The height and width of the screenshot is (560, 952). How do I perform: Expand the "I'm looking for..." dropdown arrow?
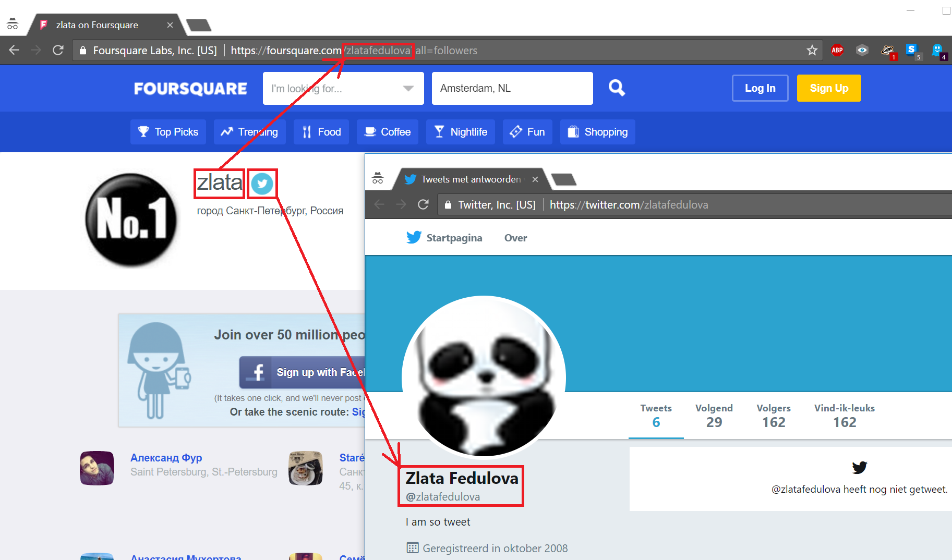pyautogui.click(x=408, y=89)
